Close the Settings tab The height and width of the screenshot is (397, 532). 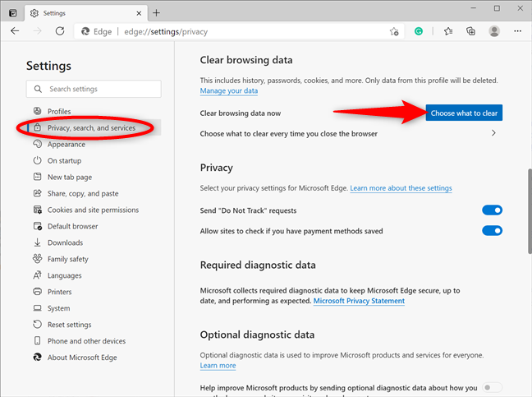click(139, 13)
